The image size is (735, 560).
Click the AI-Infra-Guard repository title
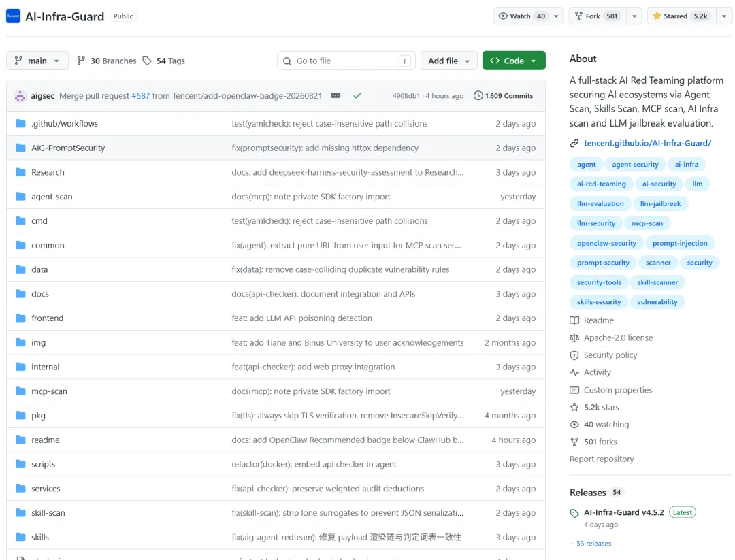pyautogui.click(x=65, y=16)
